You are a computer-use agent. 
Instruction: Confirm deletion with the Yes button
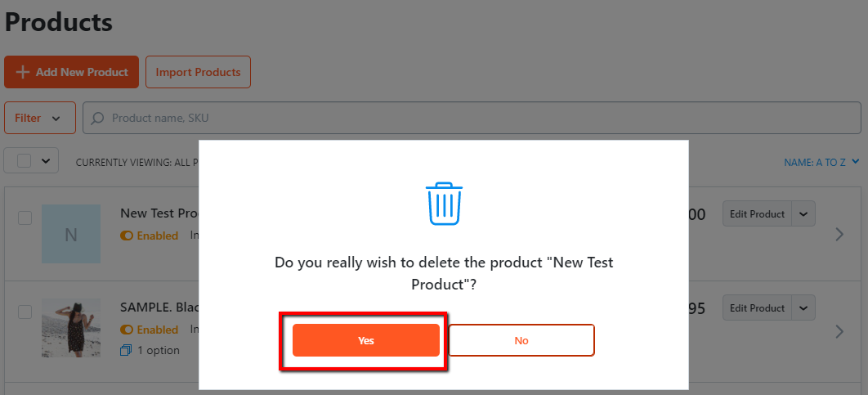pyautogui.click(x=366, y=340)
